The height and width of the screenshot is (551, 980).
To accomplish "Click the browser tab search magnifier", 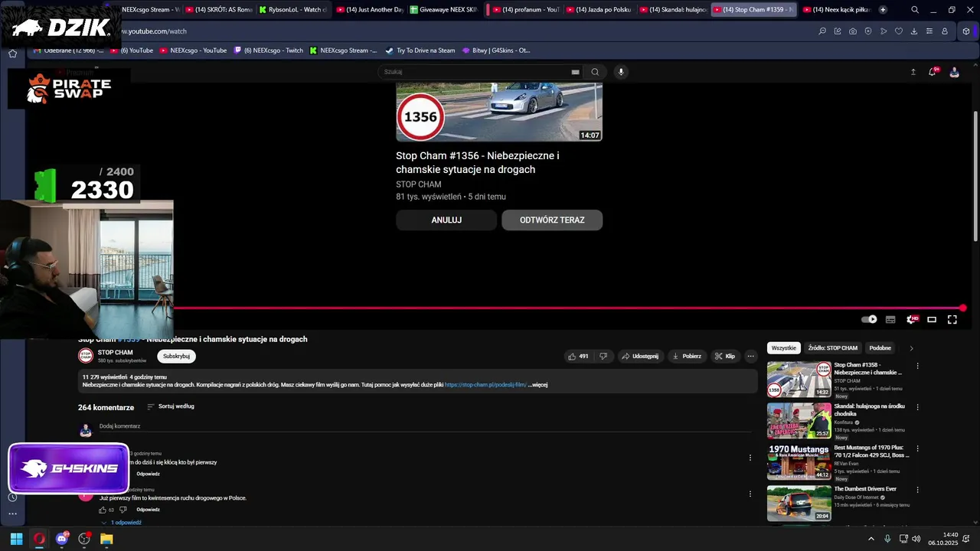I will [915, 10].
